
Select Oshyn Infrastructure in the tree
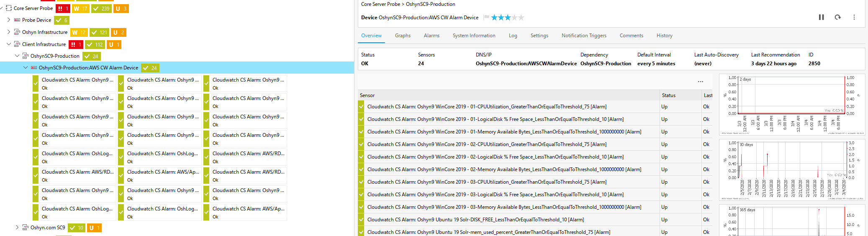pyautogui.click(x=45, y=32)
